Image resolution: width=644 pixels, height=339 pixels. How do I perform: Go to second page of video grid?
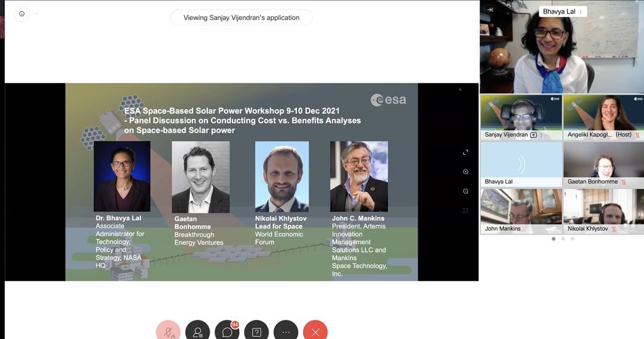563,239
